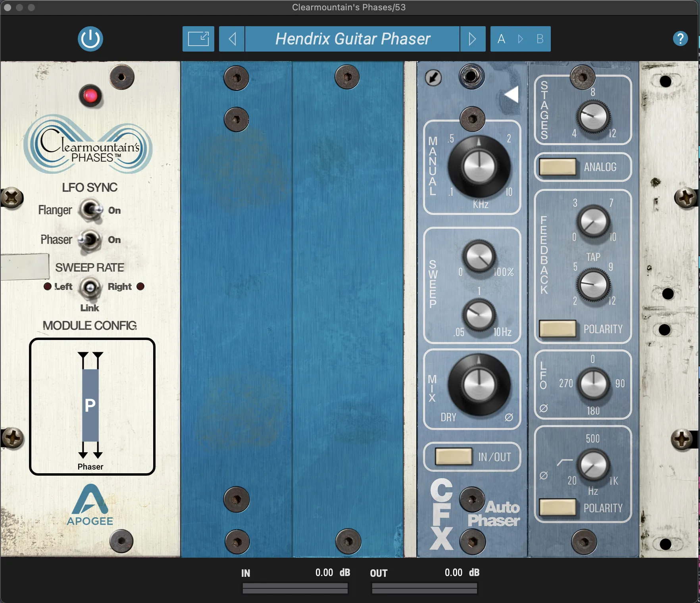
Task: Toggle the IN/OUT button
Action: click(453, 457)
